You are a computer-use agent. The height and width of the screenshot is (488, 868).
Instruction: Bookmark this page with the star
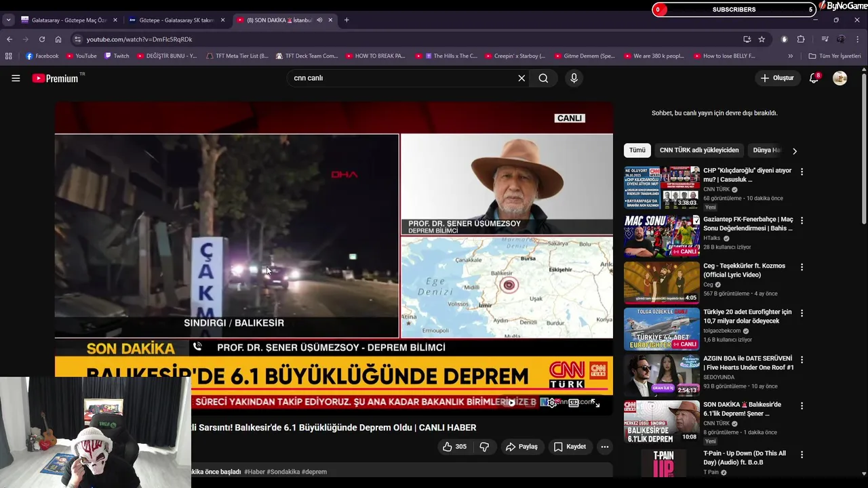pos(762,39)
